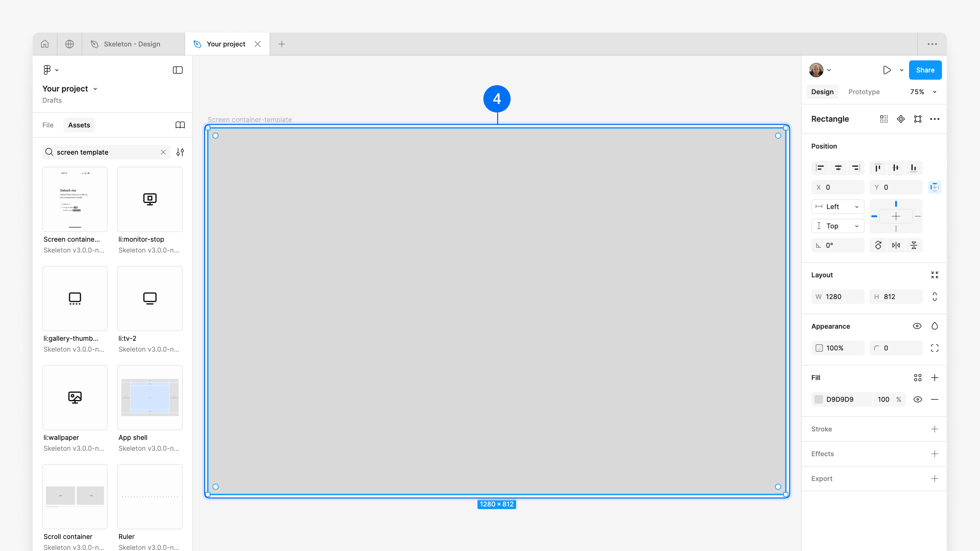
Task: Toggle the sidebar panel layout icon
Action: coord(177,70)
